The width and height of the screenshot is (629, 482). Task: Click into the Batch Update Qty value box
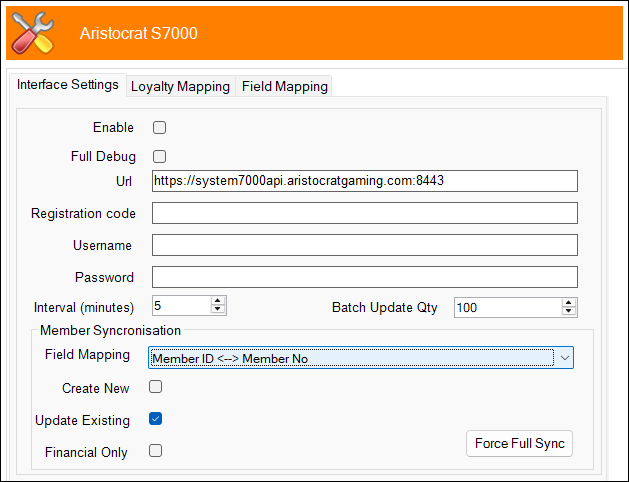pyautogui.click(x=508, y=308)
